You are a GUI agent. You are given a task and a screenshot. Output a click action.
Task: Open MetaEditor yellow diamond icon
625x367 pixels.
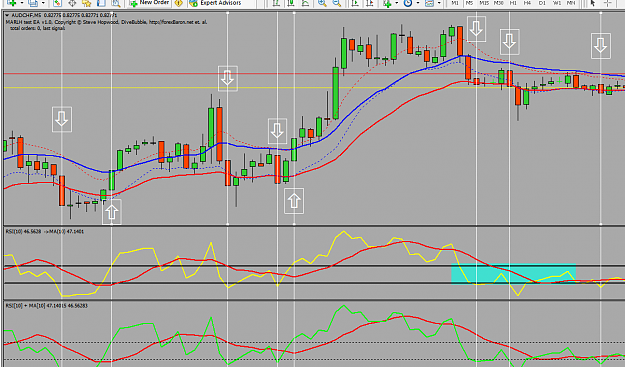point(179,3)
